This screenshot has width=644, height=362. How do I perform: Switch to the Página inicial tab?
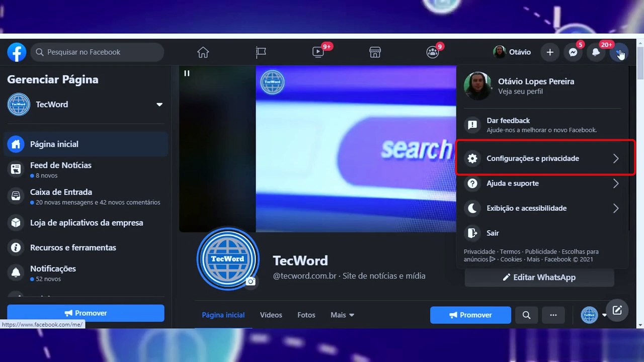pyautogui.click(x=223, y=315)
